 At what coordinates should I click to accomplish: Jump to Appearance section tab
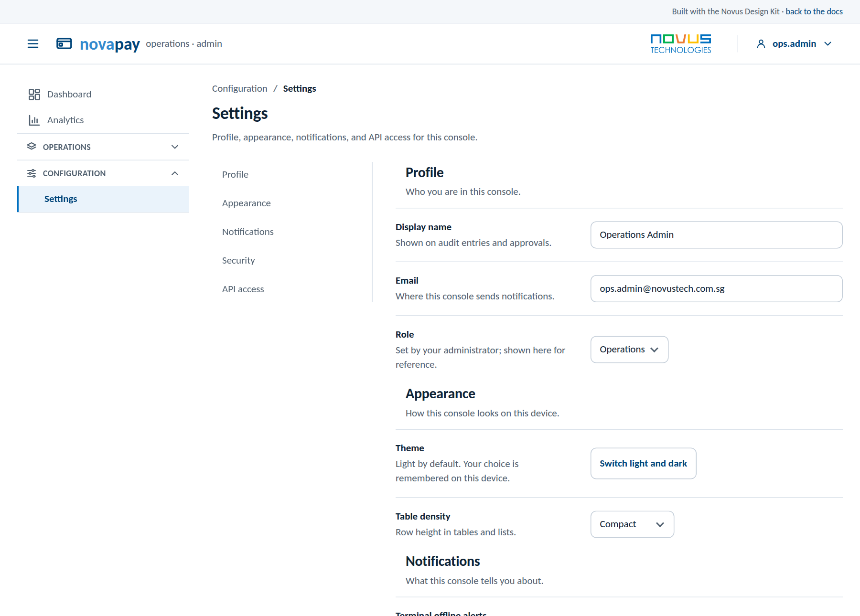(x=246, y=203)
